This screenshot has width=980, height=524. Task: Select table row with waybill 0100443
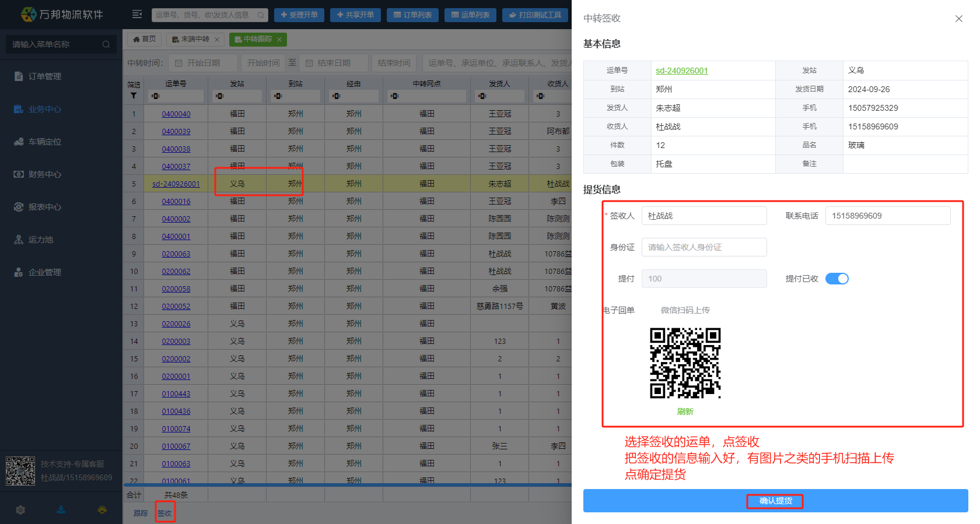click(x=347, y=393)
